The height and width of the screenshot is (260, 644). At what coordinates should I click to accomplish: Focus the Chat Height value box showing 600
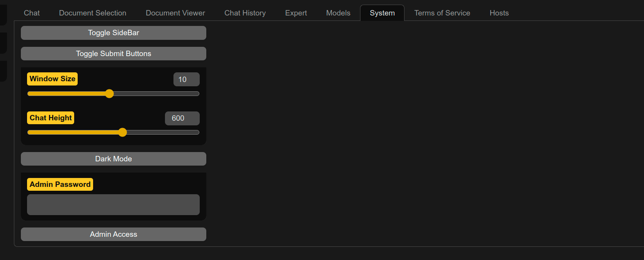tap(182, 118)
